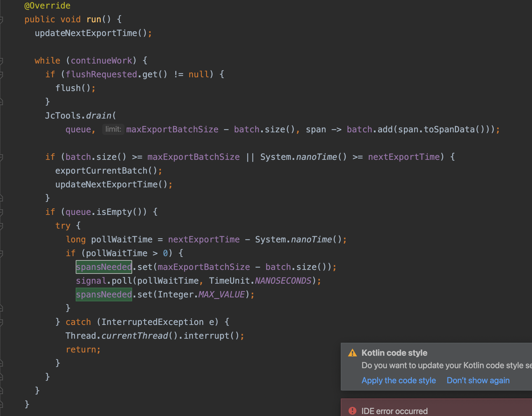Click queue.isEmpty() in the if condition
Viewport: 532px width, 416px height.
tap(104, 212)
